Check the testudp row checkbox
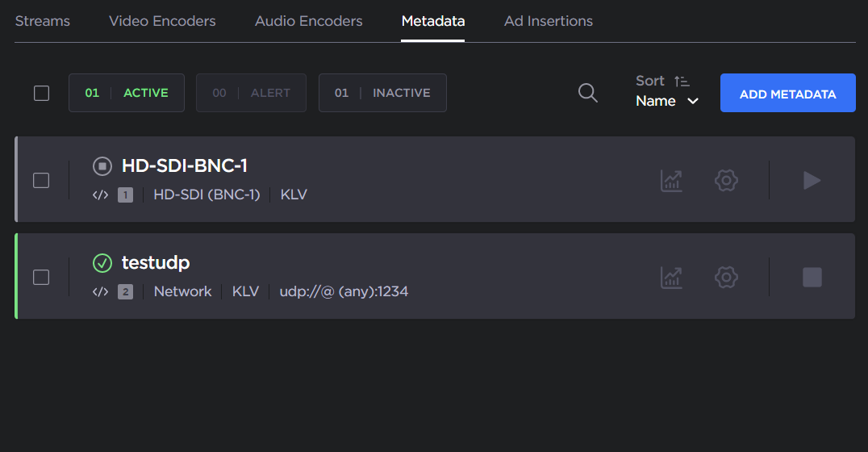Screen dimensions: 868x452 pos(41,277)
